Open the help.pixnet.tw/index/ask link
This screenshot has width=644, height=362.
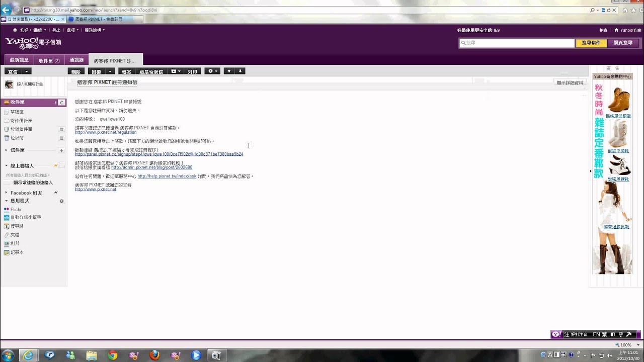(x=167, y=176)
